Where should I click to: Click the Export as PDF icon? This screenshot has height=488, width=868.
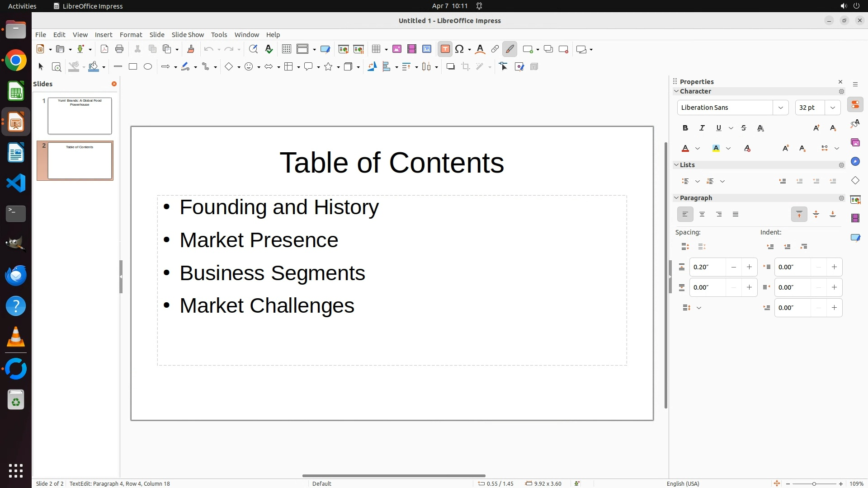coord(104,49)
